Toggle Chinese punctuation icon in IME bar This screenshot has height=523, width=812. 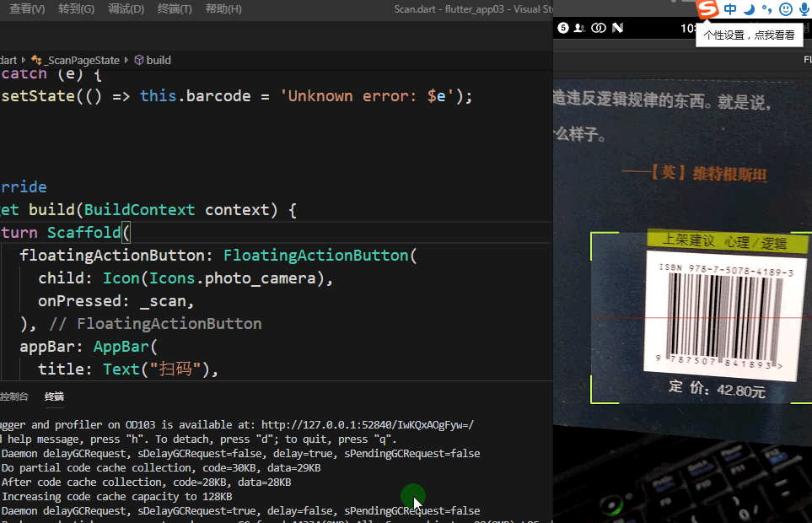point(767,9)
